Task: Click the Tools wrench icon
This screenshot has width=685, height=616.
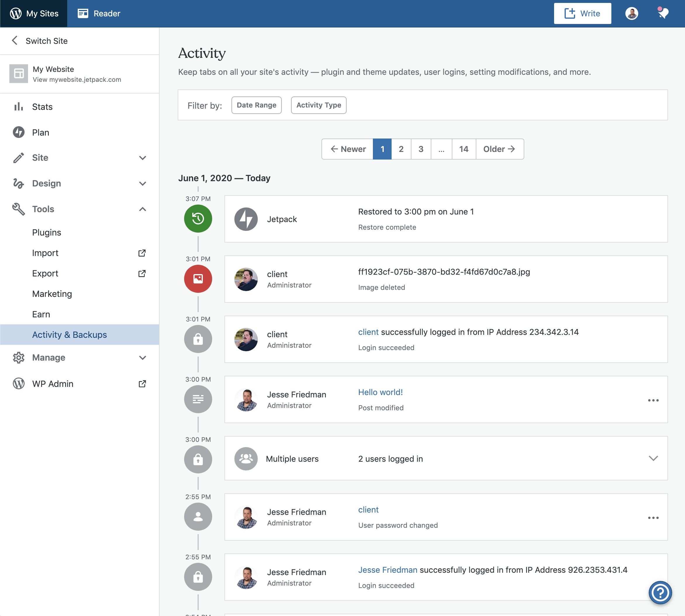Action: coord(19,209)
